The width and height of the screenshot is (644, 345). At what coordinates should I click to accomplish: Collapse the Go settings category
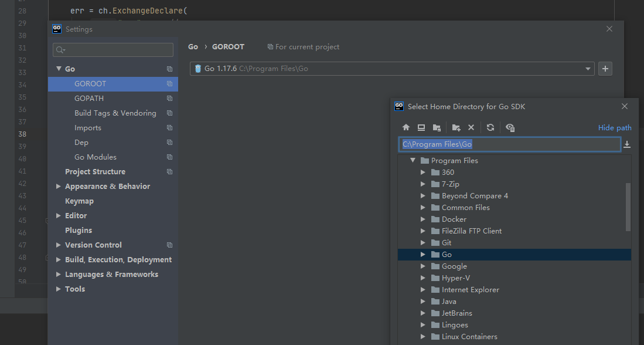click(x=59, y=69)
